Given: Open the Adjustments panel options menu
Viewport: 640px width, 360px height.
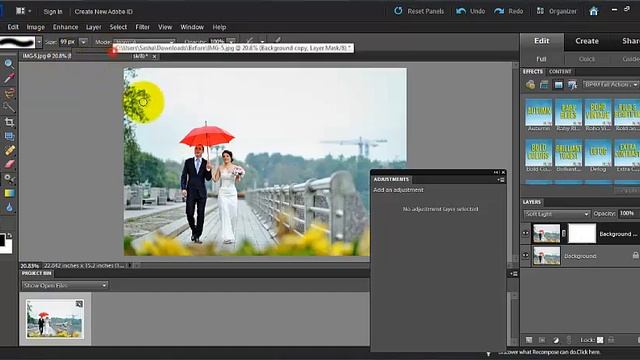Looking at the screenshot, I should [x=501, y=180].
